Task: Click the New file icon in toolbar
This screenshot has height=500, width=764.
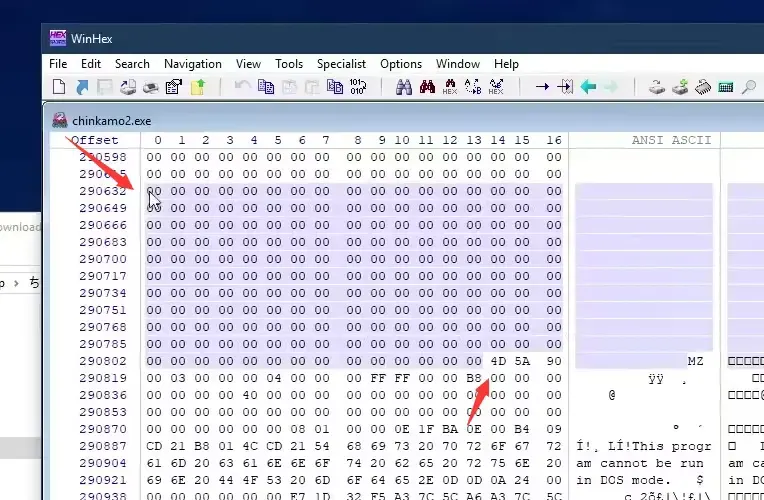Action: [59, 87]
